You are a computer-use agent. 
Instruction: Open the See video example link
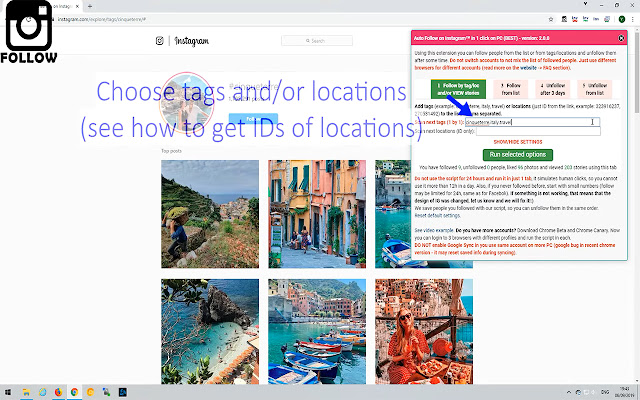coord(434,230)
